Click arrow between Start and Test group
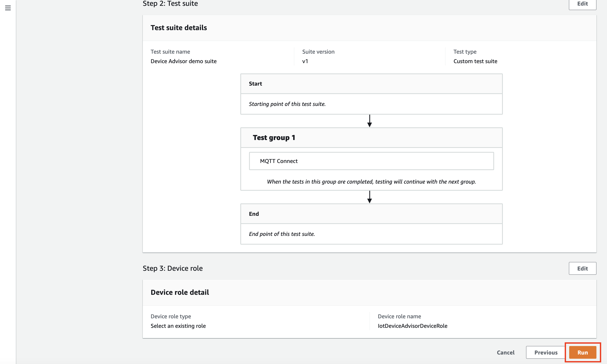 pyautogui.click(x=370, y=121)
